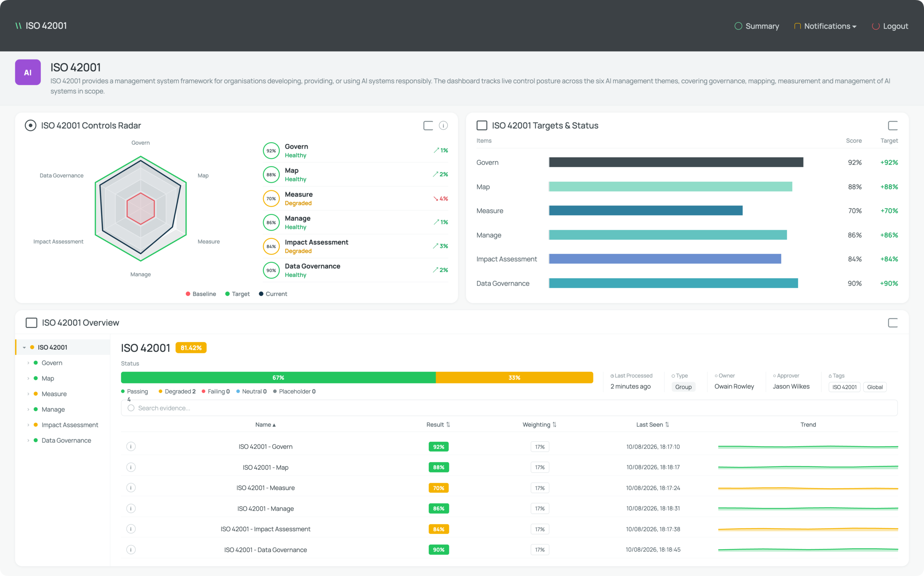This screenshot has width=924, height=576.
Task: Expand the Targets & Status panel
Action: (893, 125)
